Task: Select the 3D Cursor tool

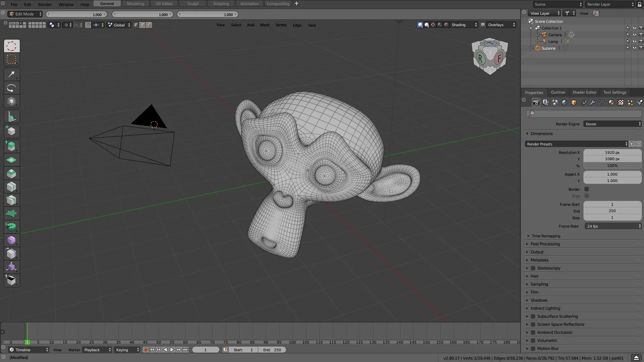Action: 11,46
